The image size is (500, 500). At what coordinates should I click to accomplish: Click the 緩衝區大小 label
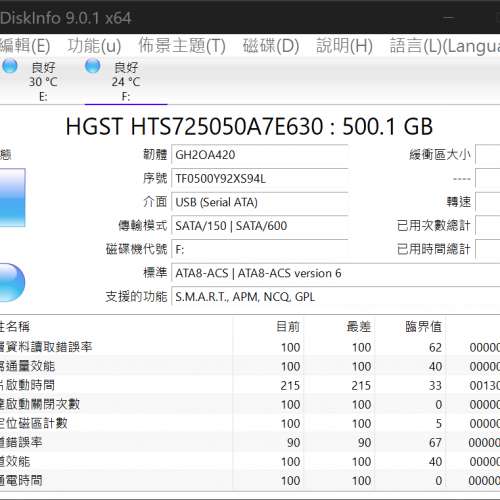tap(440, 155)
